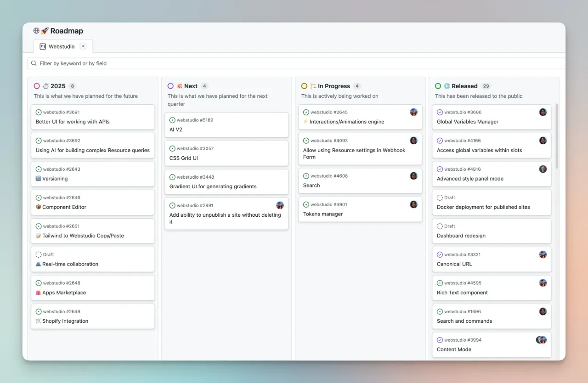Click the pink circle beside 2025 column
This screenshot has width=588, height=383.
(x=37, y=86)
